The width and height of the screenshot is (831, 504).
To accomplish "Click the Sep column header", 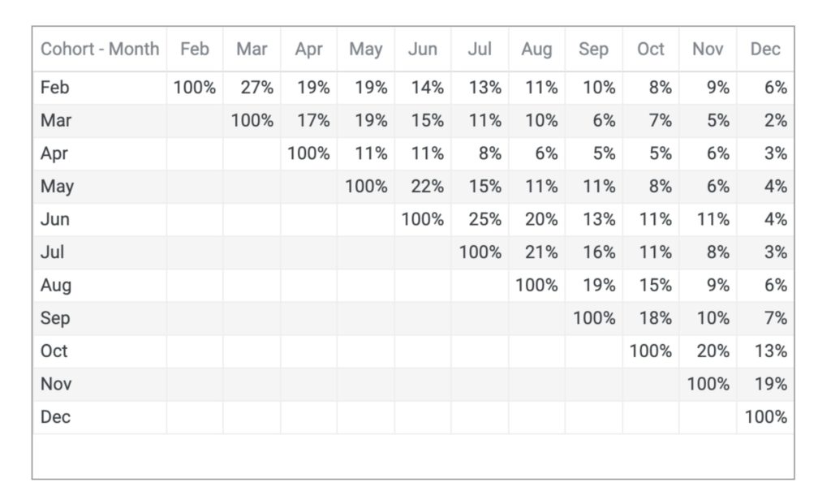I will coord(593,49).
